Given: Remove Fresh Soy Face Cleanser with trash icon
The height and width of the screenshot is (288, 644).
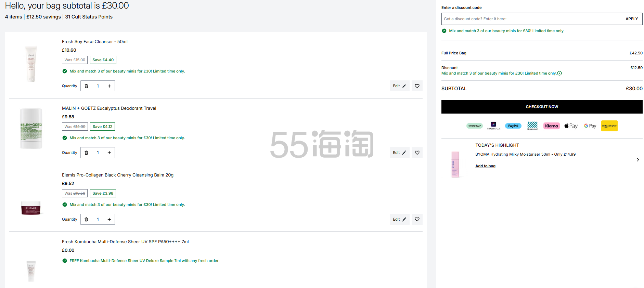Looking at the screenshot, I should click(86, 86).
